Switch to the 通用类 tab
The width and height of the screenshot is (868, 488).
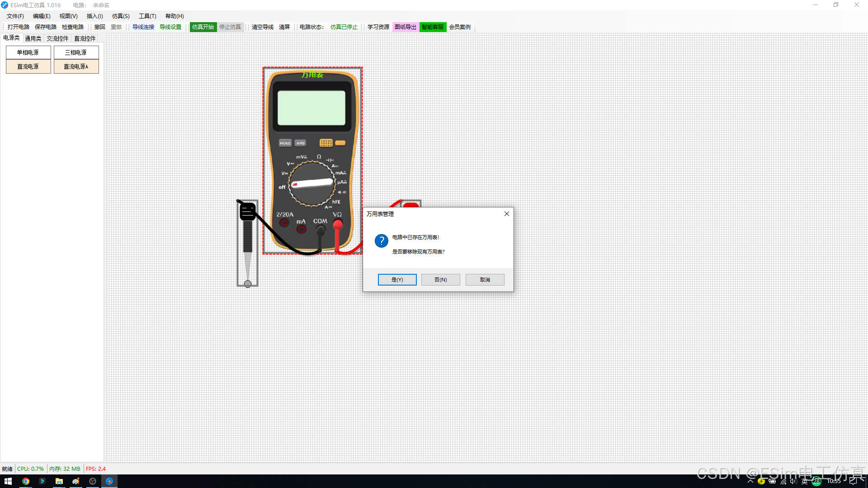click(33, 38)
